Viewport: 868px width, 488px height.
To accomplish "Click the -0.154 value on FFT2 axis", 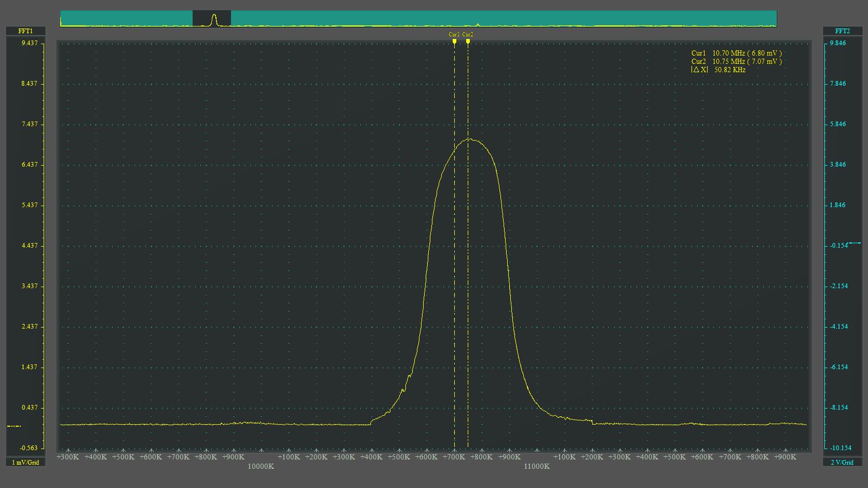I will point(839,246).
